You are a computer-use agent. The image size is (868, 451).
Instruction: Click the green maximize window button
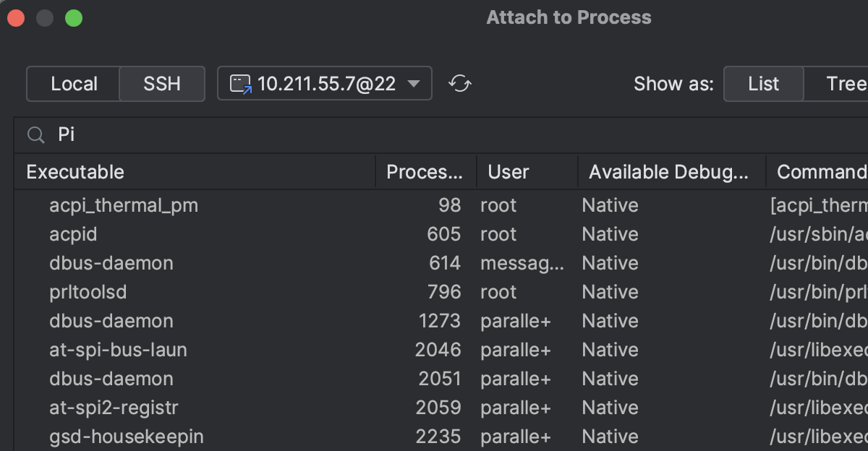(x=74, y=18)
